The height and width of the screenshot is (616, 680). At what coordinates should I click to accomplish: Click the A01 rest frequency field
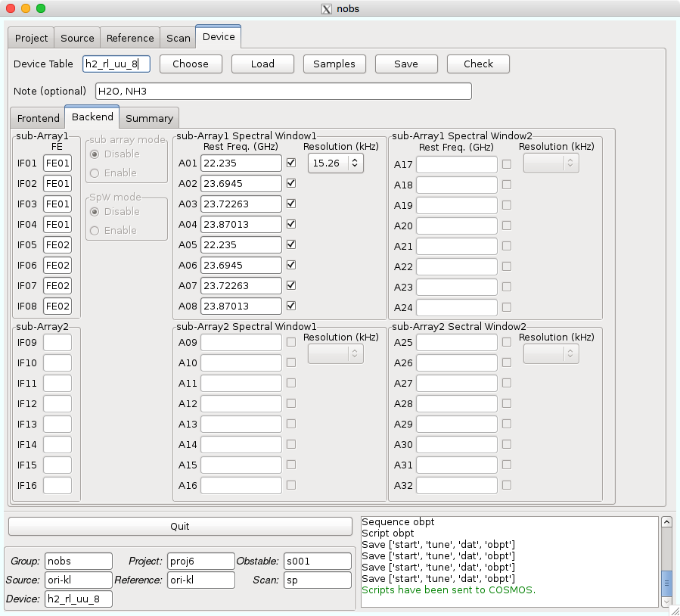pyautogui.click(x=241, y=163)
